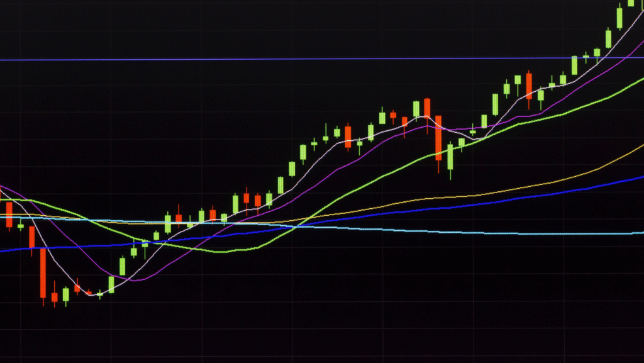The width and height of the screenshot is (644, 363).
Task: Click the green candle crossing the horizontal purple line
Action: point(574,65)
